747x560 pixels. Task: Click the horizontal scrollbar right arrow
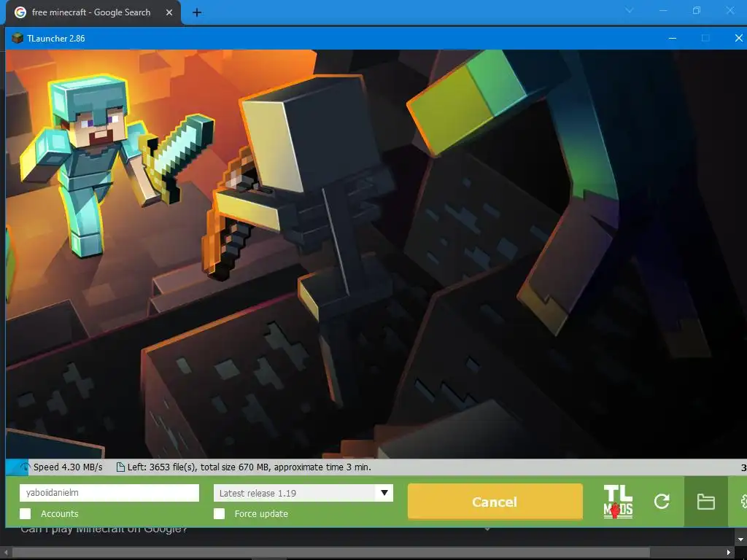point(728,553)
